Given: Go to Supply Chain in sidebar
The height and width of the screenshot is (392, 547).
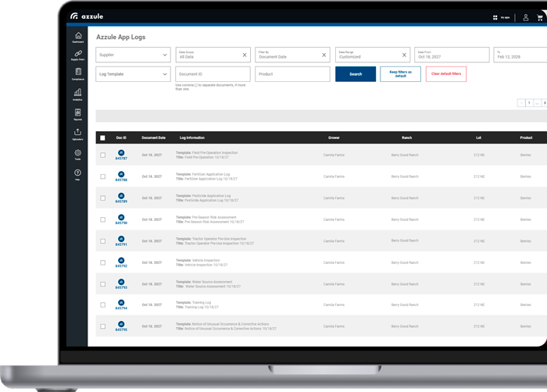Looking at the screenshot, I should 77,55.
